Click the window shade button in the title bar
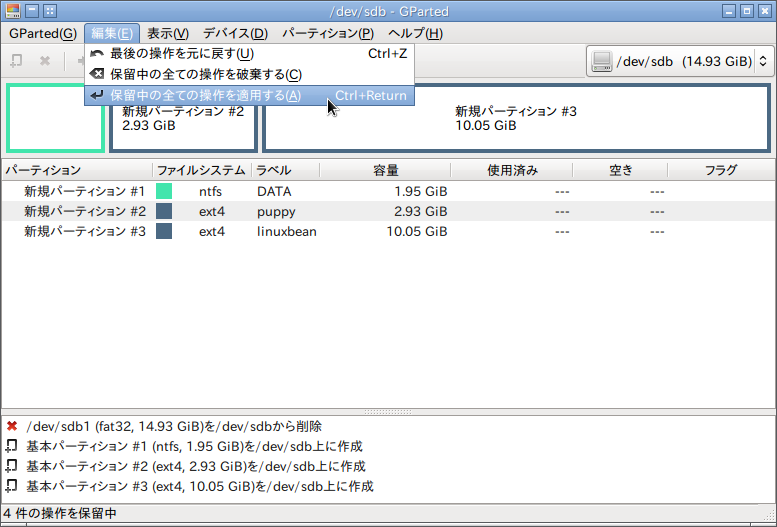The width and height of the screenshot is (777, 527). pos(32,11)
